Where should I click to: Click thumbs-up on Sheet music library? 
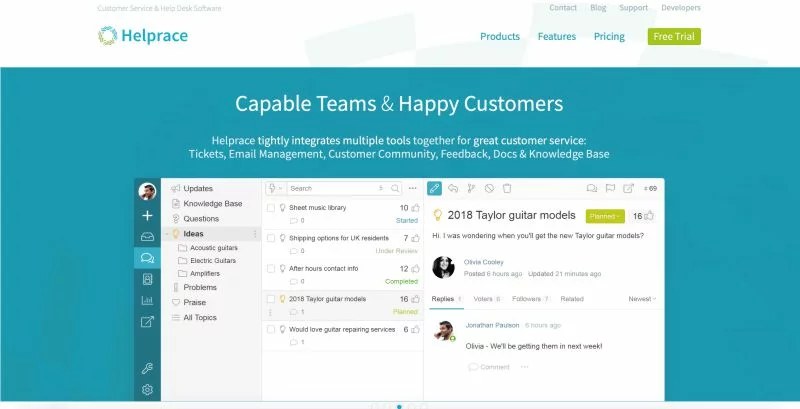(415, 208)
